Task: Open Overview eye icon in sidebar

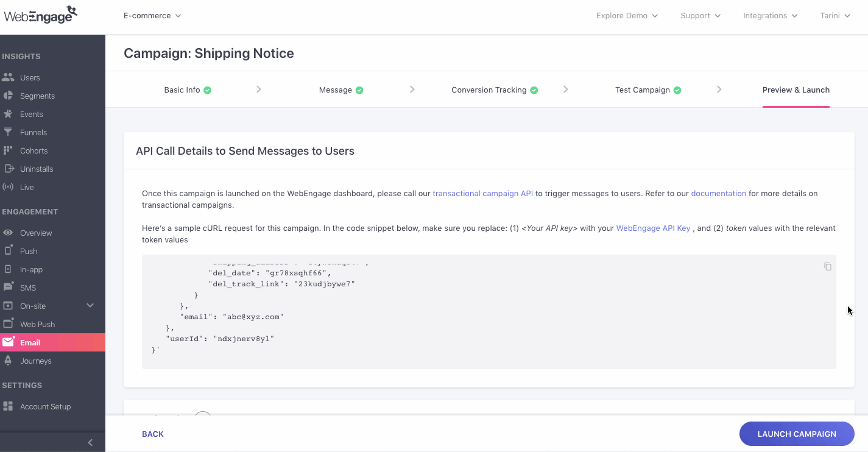Action: 8,233
